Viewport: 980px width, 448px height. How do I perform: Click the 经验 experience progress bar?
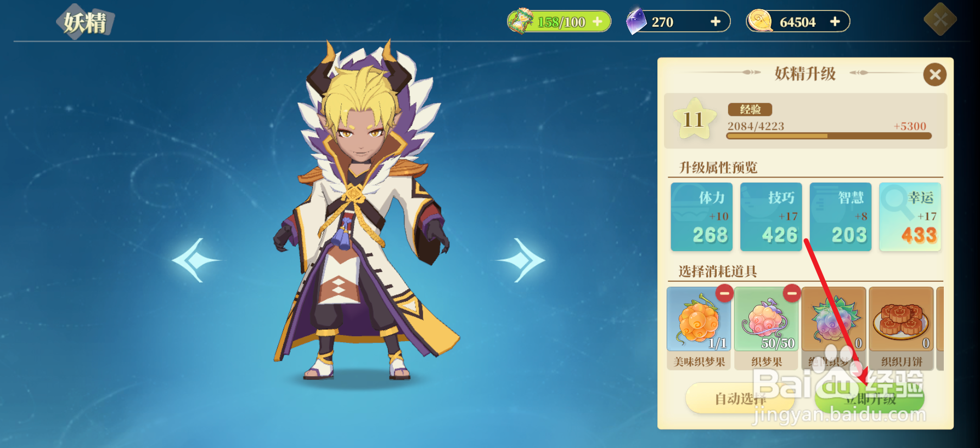(829, 136)
